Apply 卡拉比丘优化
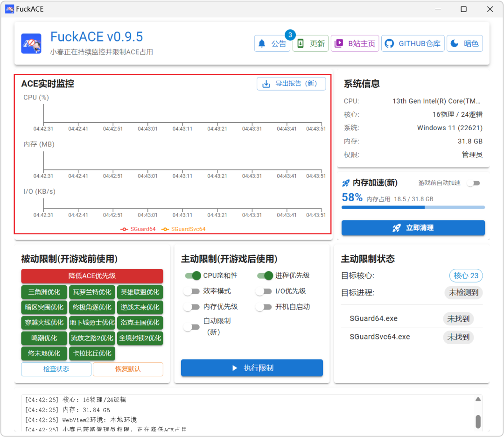The width and height of the screenshot is (504, 437). click(x=92, y=353)
